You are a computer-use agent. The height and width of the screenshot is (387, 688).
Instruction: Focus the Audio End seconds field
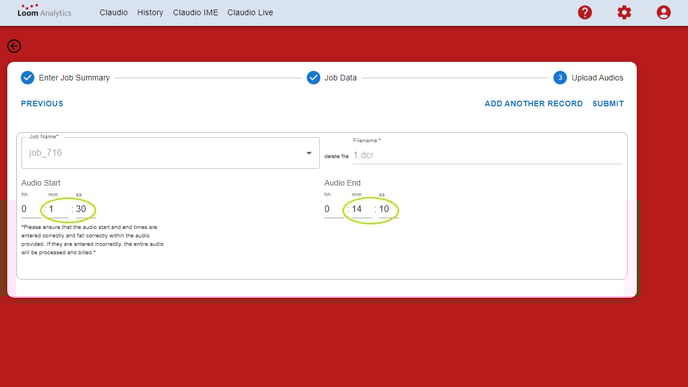point(388,209)
